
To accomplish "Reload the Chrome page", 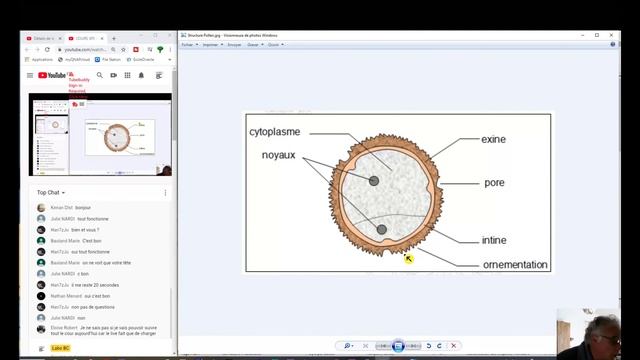I will pos(47,49).
